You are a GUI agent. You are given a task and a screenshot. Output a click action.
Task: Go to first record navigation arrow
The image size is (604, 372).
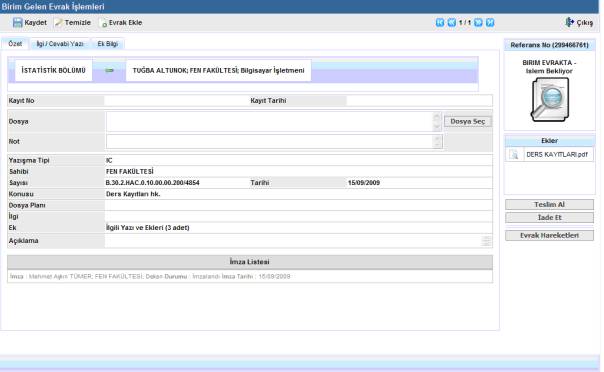[440, 23]
